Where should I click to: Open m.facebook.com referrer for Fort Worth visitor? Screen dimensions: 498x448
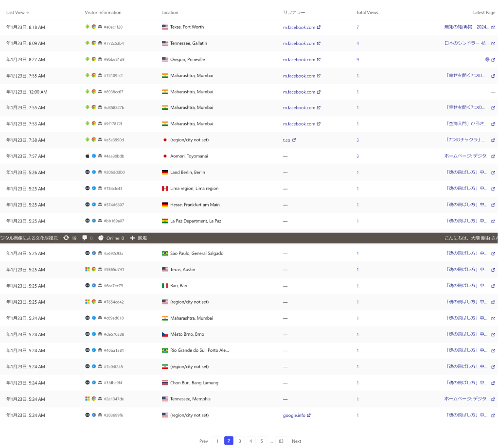(299, 27)
